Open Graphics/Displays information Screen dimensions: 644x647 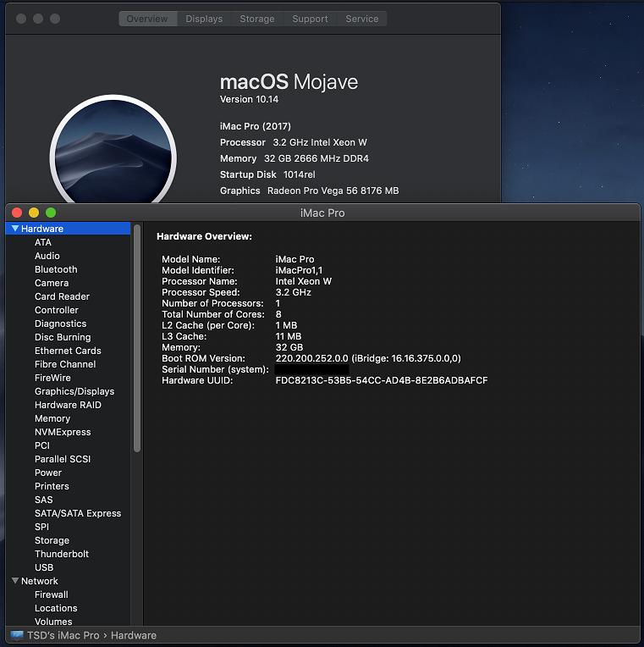[74, 391]
